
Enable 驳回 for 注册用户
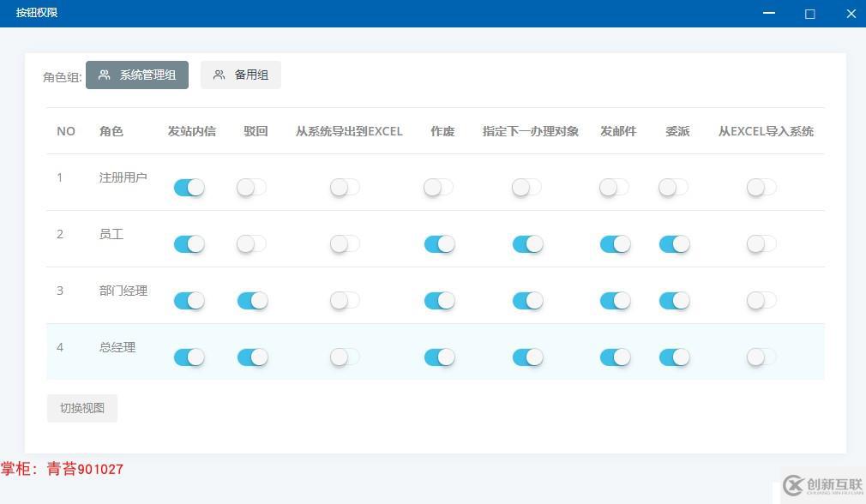pyautogui.click(x=252, y=187)
